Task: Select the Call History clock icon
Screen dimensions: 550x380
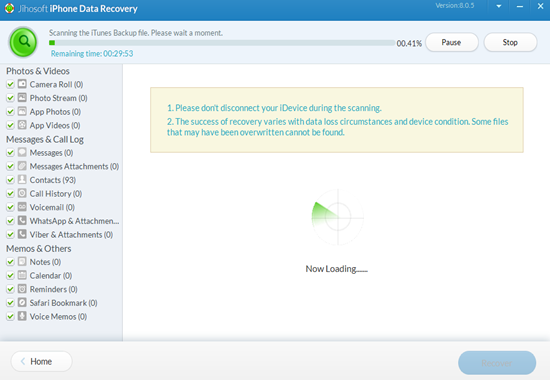Action: [22, 193]
